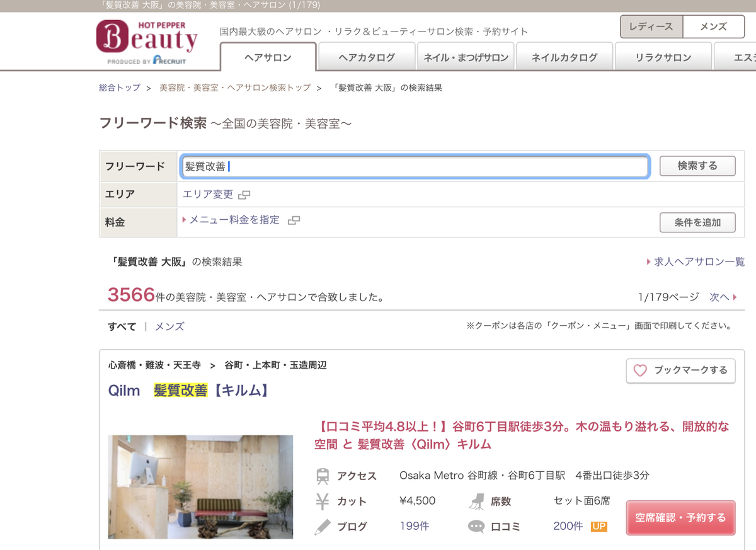Open エリア変更 in the エリア row

(208, 195)
